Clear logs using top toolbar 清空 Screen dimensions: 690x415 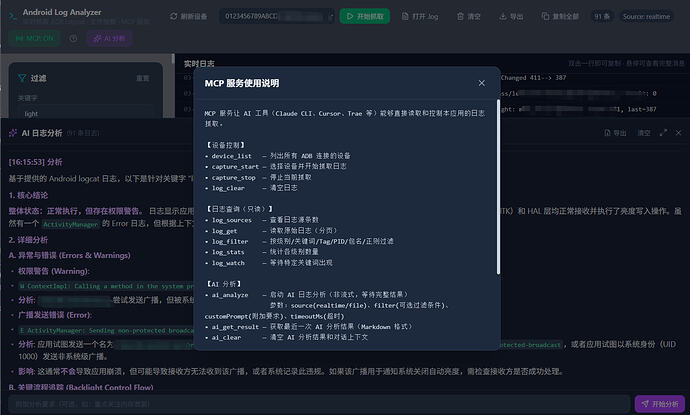coord(469,16)
